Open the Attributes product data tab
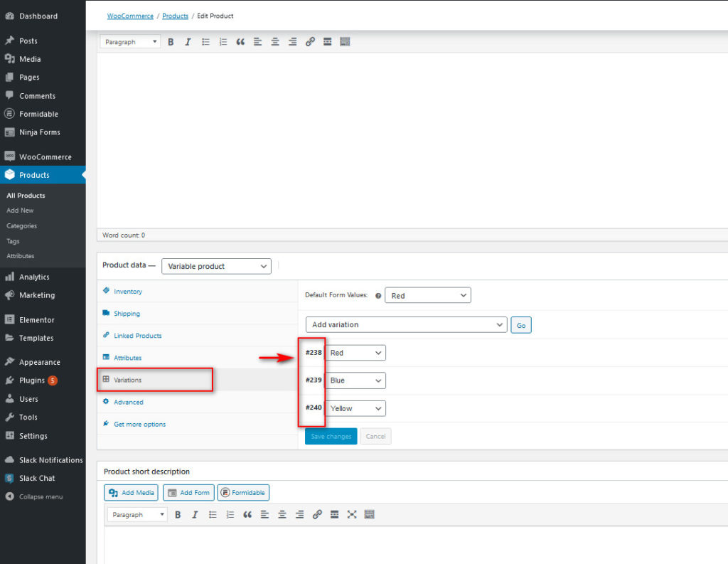The height and width of the screenshot is (564, 728). (x=198, y=358)
